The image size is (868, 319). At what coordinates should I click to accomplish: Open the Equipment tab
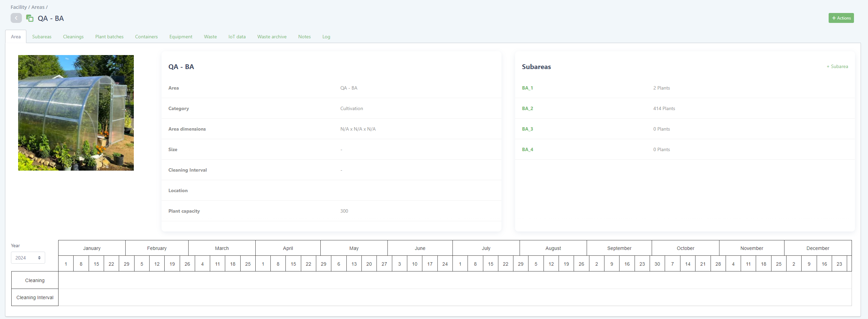pos(181,37)
